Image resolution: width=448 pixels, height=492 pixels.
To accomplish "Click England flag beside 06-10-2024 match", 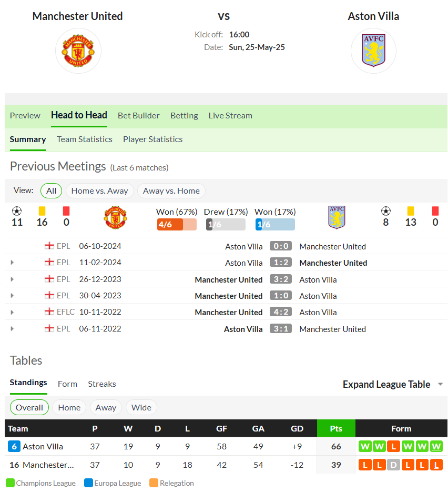I will point(49,246).
